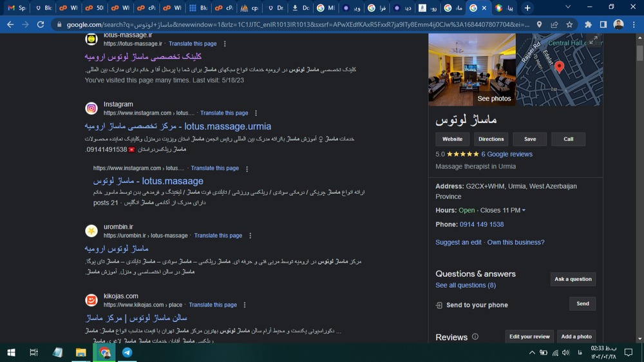
Task: Click the address bar URL field
Action: click(298, 24)
